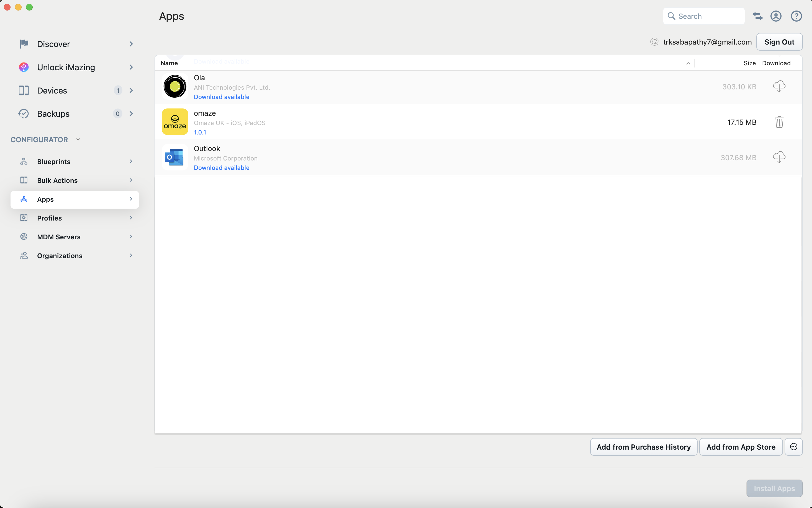Click the 17.15 MB size value

(x=742, y=122)
